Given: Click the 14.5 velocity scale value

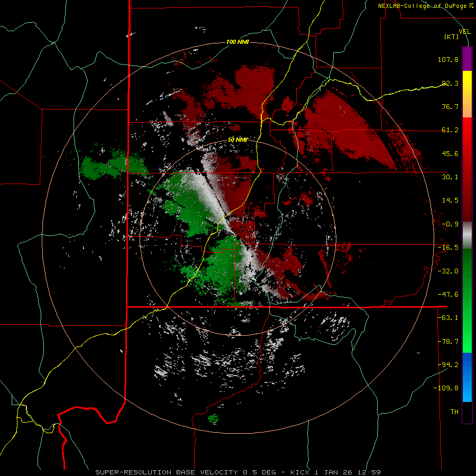Looking at the screenshot, I should pos(450,200).
